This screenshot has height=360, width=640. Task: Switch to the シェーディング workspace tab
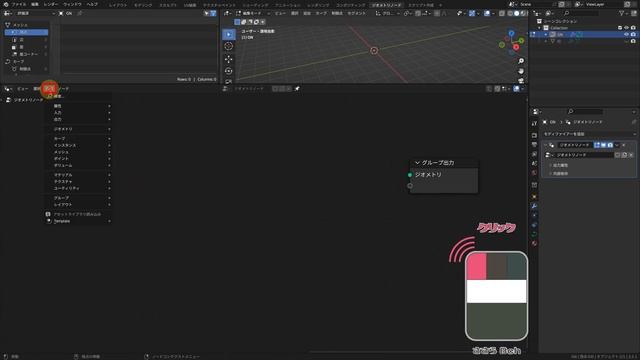[256, 5]
